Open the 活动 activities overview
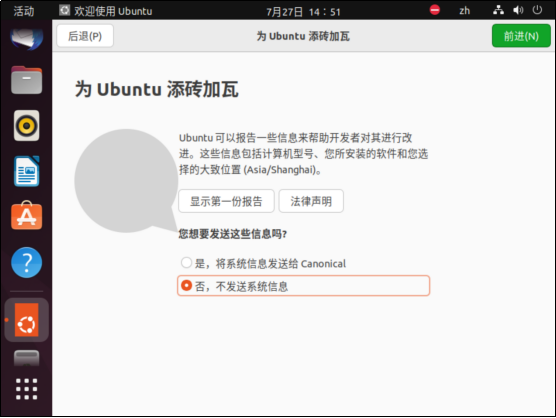The height and width of the screenshot is (418, 556). [24, 11]
